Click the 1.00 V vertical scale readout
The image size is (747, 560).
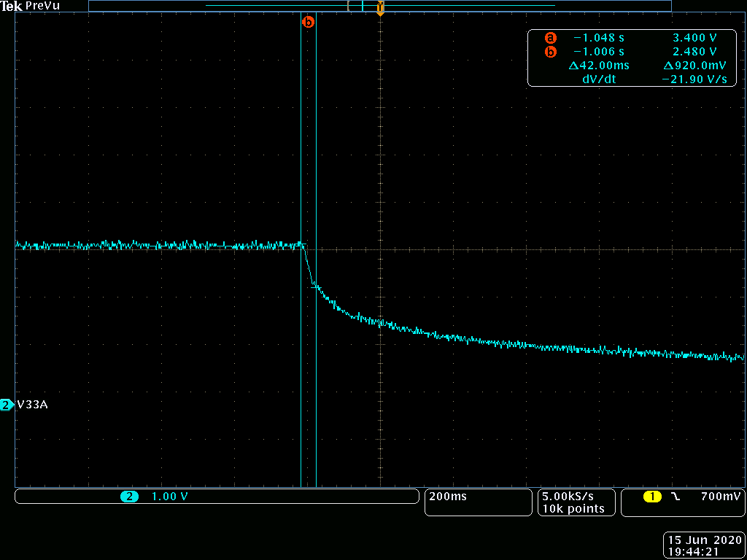tap(169, 497)
